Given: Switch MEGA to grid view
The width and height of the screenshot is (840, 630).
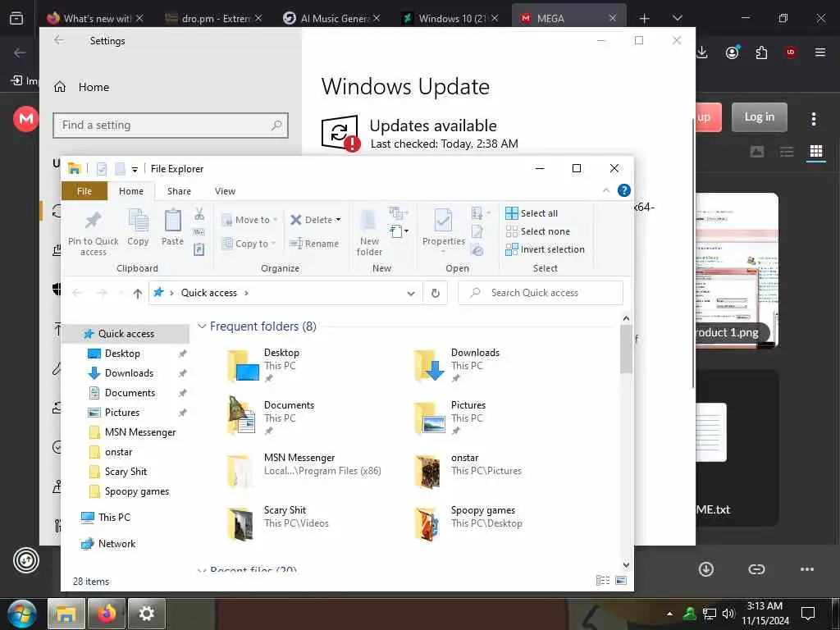Looking at the screenshot, I should [816, 152].
